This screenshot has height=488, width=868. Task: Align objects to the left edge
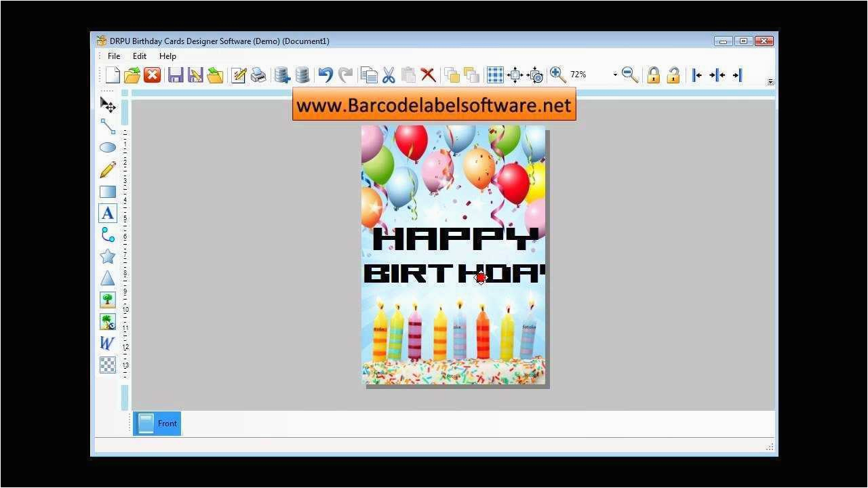pyautogui.click(x=696, y=75)
